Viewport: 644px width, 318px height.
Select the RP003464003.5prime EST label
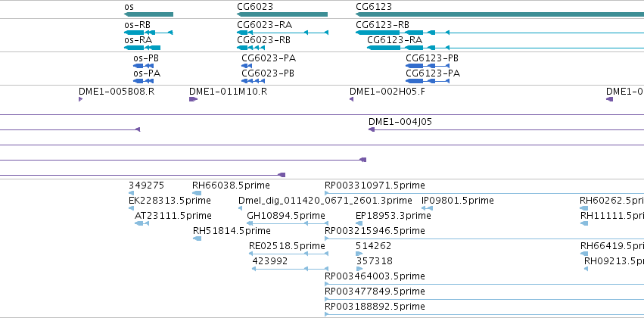tap(375, 276)
